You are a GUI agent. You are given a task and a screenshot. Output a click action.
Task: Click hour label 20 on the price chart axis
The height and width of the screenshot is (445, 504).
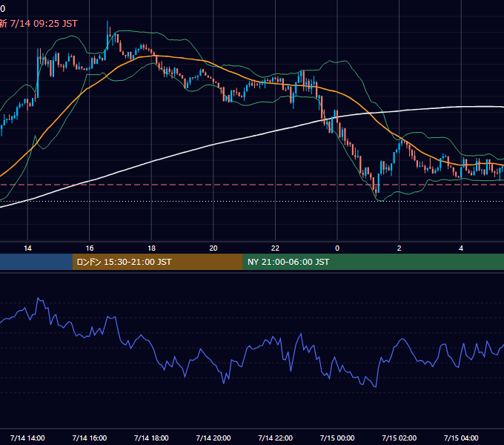point(213,248)
